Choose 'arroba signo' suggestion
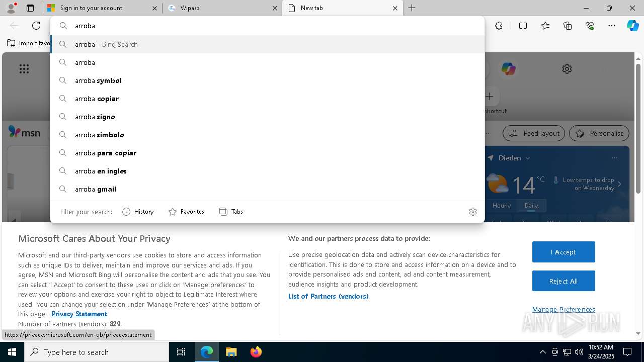 point(267,117)
